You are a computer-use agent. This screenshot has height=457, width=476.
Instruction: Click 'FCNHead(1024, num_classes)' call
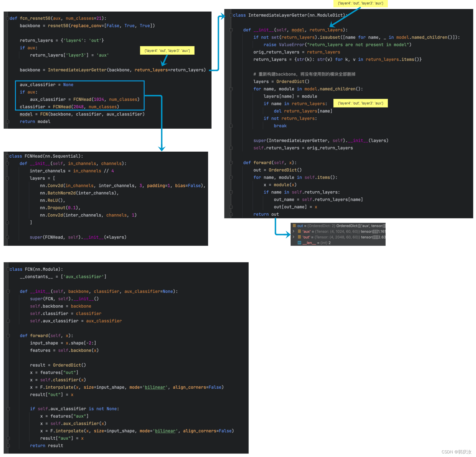tap(107, 99)
